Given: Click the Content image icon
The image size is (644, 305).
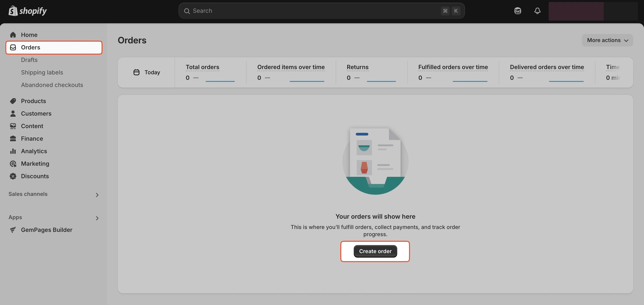Looking at the screenshot, I should coord(13,126).
